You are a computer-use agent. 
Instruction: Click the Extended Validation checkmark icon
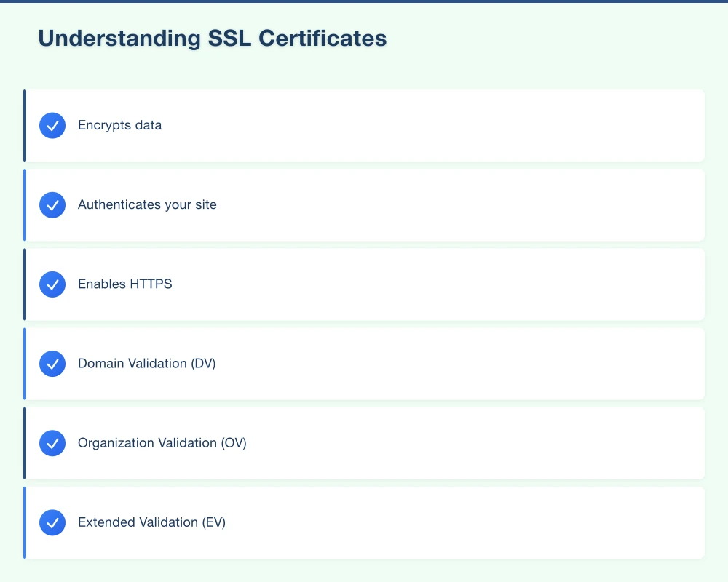52,522
